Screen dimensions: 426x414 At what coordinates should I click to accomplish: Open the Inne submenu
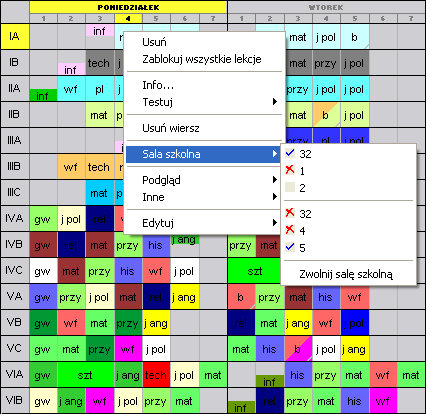[203, 197]
